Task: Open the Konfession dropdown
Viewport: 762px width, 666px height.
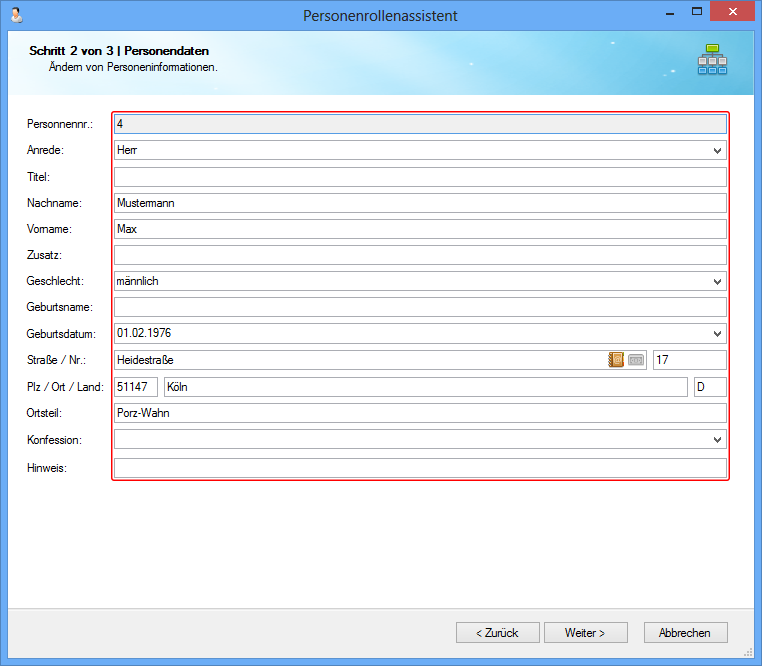Action: (717, 440)
